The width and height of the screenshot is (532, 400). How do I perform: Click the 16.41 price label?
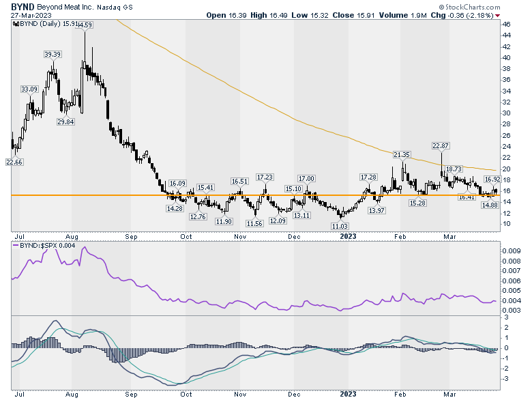(x=467, y=197)
